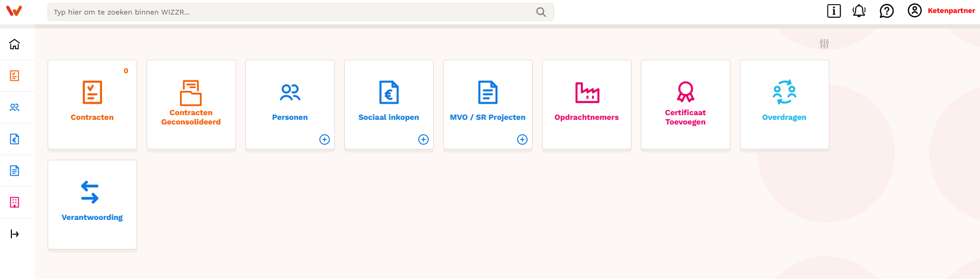Open the notifications bell

click(859, 11)
